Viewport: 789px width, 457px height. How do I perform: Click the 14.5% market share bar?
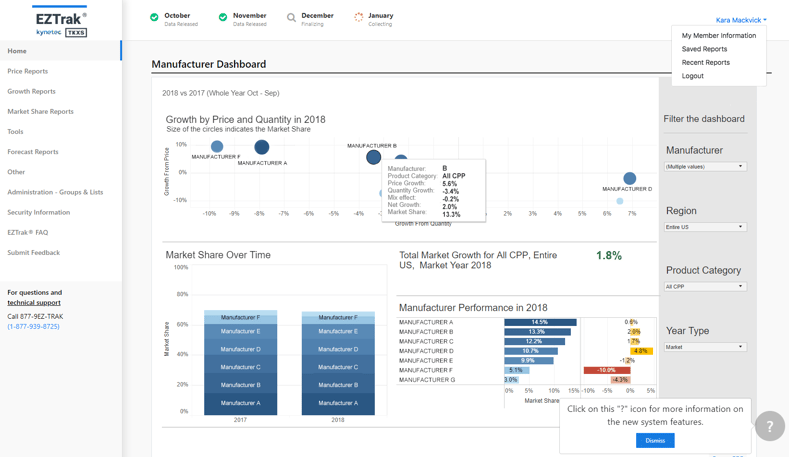pyautogui.click(x=540, y=322)
